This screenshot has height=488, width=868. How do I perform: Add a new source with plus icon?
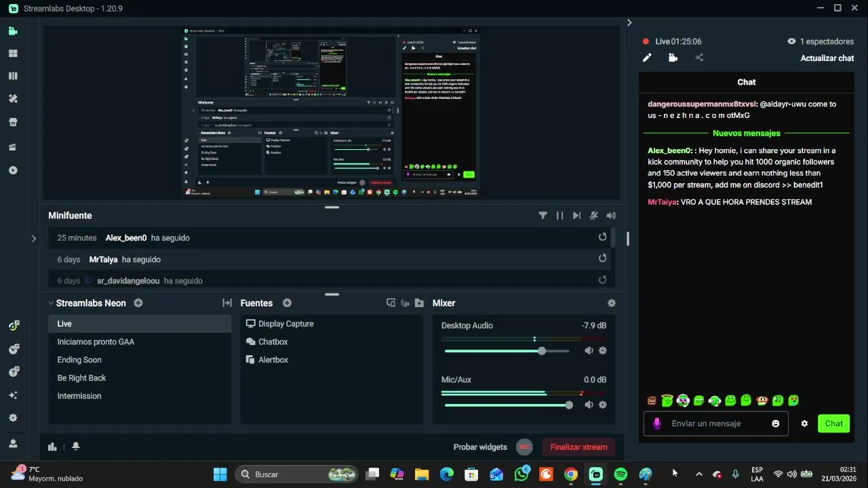287,303
